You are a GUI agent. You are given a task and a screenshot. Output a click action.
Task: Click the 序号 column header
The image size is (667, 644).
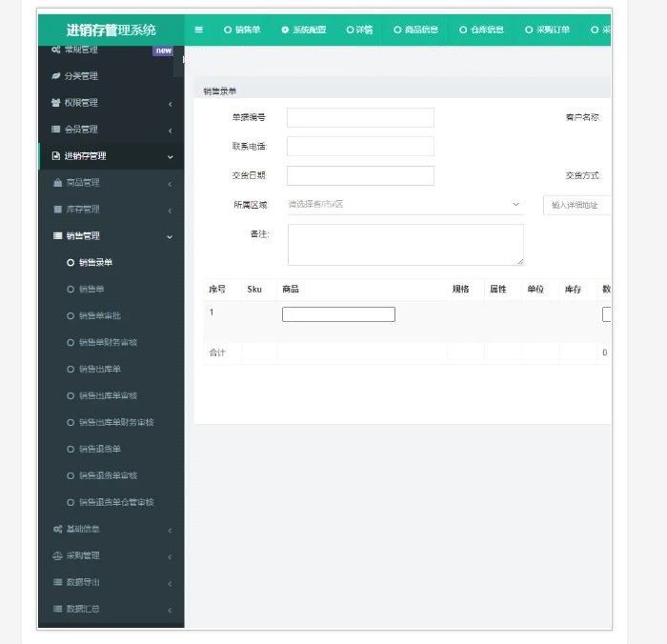coord(217,290)
